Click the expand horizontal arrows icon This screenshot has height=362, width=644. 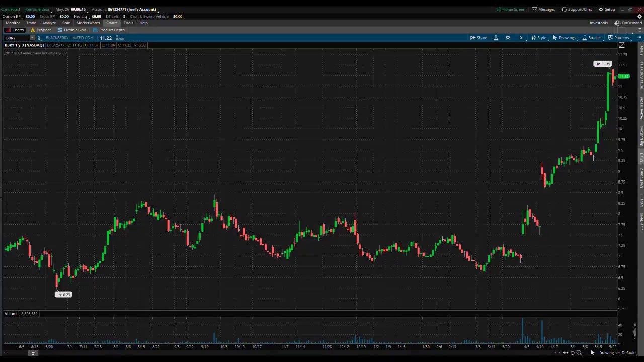pyautogui.click(x=566, y=353)
